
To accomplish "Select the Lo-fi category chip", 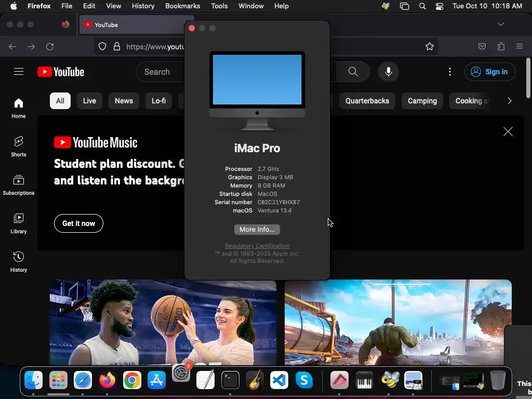I will tap(159, 101).
